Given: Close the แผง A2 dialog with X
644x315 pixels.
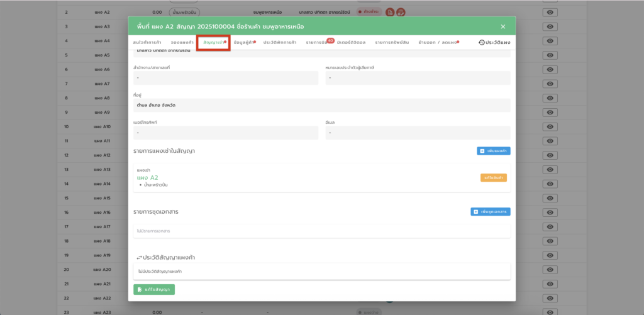Looking at the screenshot, I should tap(502, 26).
